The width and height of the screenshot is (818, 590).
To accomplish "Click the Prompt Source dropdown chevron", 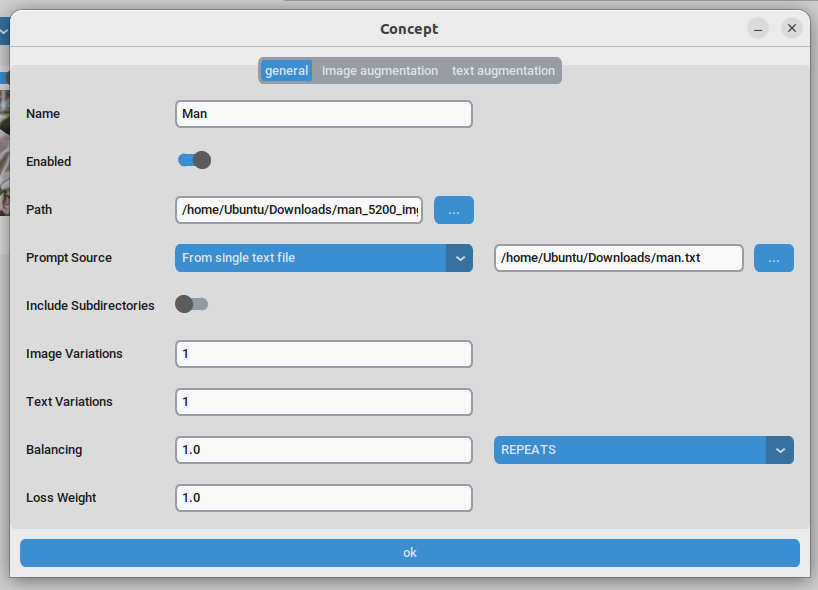I will [x=459, y=258].
